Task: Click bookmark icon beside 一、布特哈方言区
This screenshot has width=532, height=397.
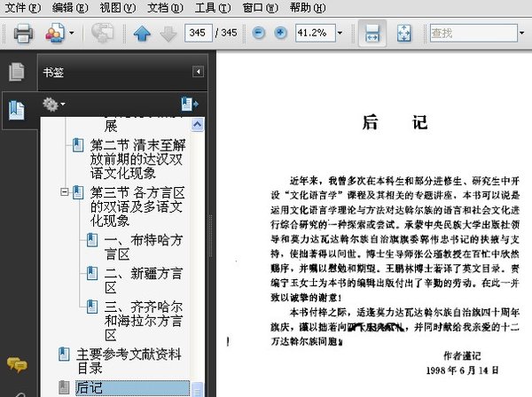Action: [x=92, y=240]
